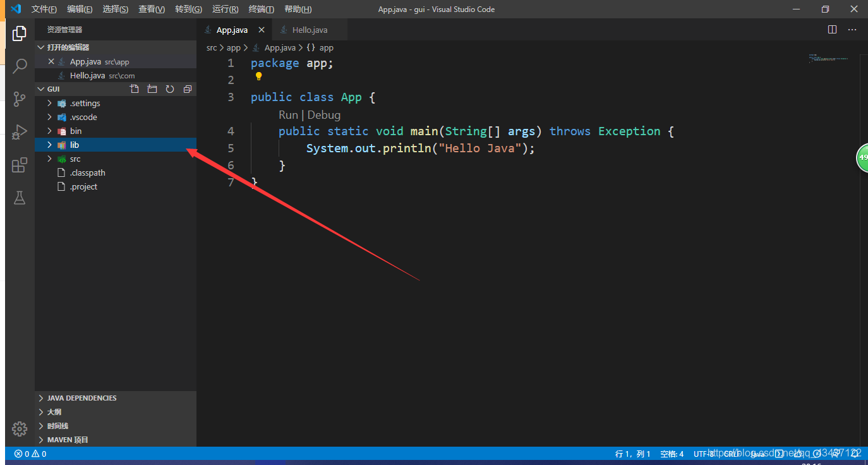
Task: Expand the lib folder
Action: 49,145
